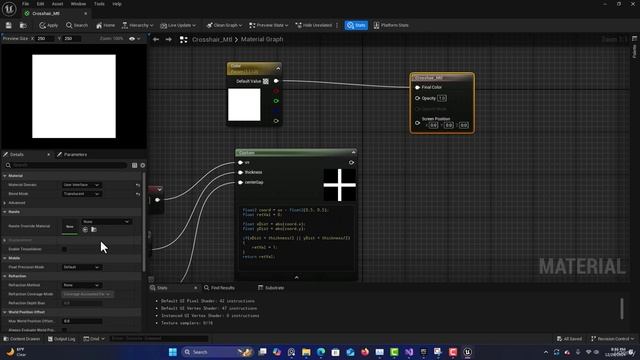Open the Details settings gear
Screen dimensions: 640x360
142,165
